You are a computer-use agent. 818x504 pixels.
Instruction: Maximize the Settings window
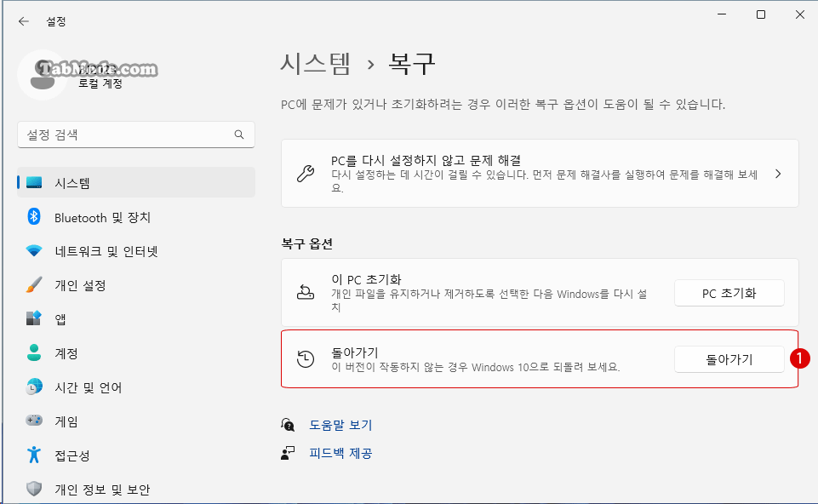[761, 14]
